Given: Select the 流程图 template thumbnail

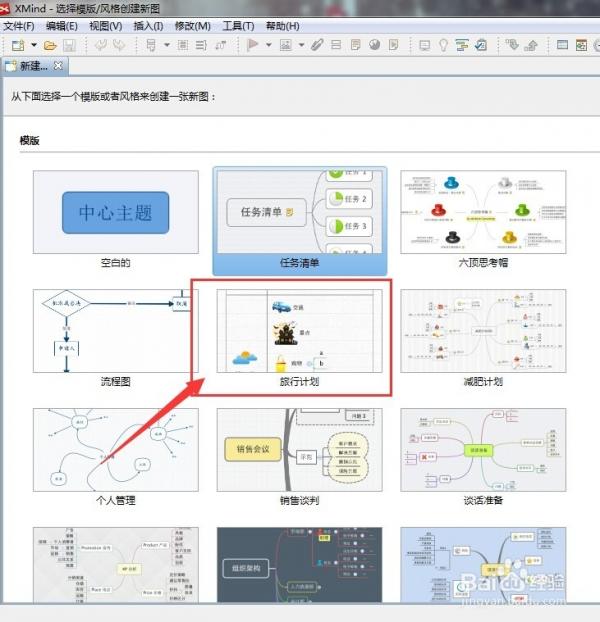Looking at the screenshot, I should (x=116, y=331).
